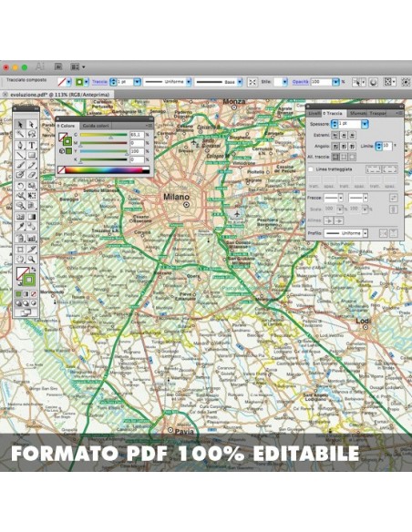Swap fill and stroke arrows in toolbox
Image resolution: width=412 pixels, height=532 pixels.
point(33,270)
